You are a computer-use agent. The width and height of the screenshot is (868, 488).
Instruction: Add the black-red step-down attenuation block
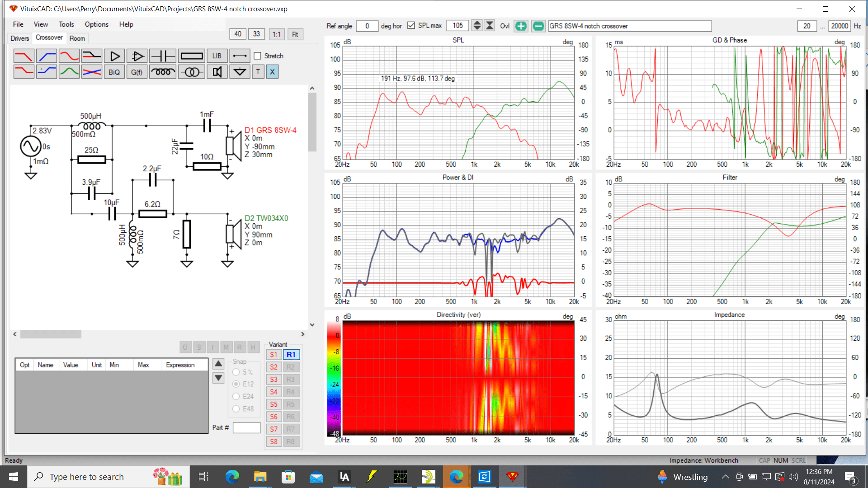91,56
